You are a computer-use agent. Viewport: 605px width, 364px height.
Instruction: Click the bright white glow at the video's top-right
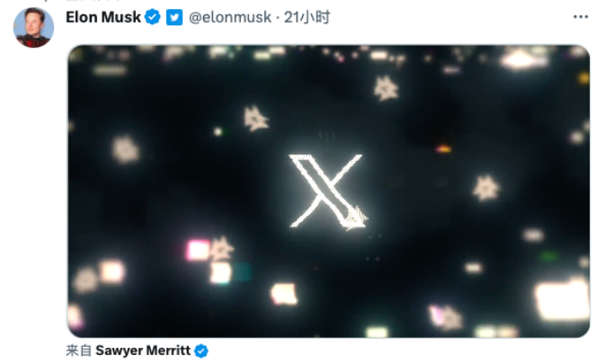click(x=521, y=59)
